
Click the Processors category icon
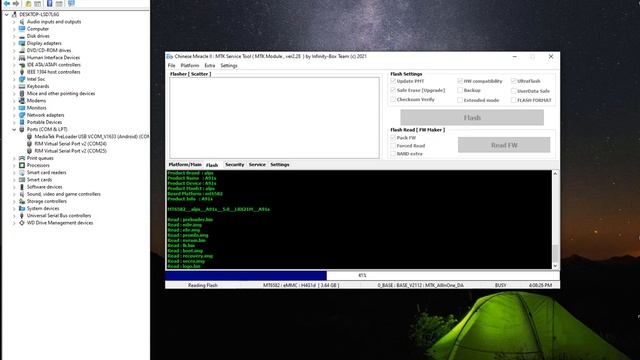coord(22,165)
